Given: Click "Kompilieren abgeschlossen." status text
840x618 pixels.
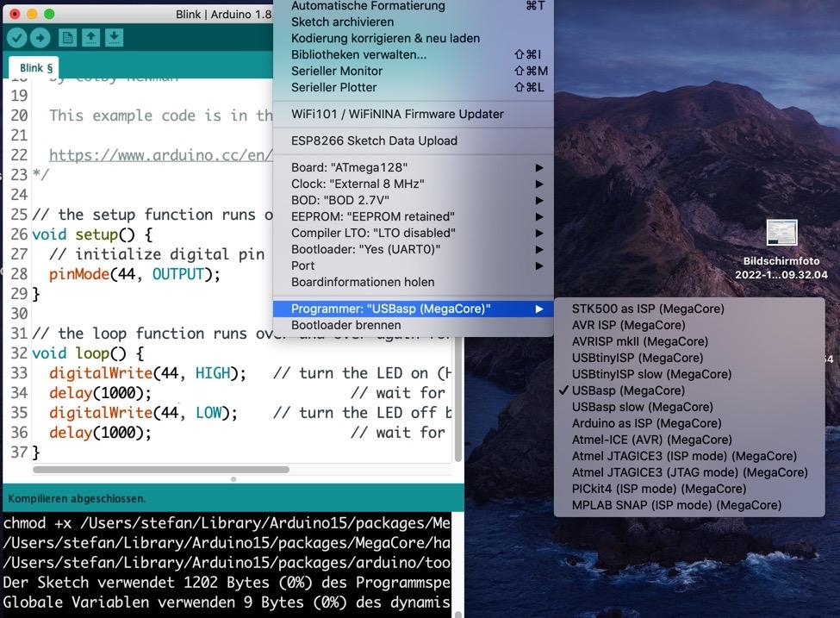Looking at the screenshot, I should tap(77, 498).
